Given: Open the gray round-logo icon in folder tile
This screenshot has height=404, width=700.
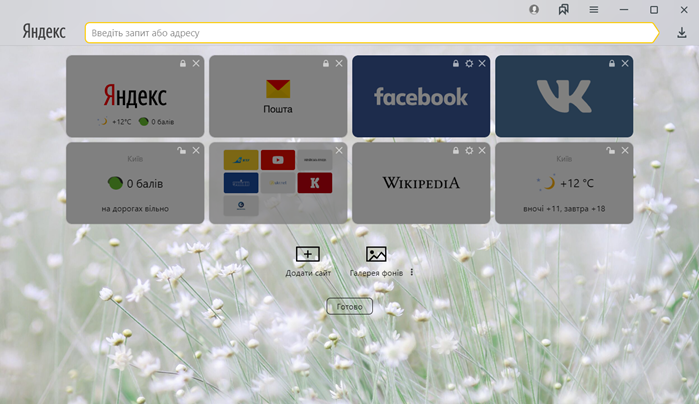Looking at the screenshot, I should [241, 205].
